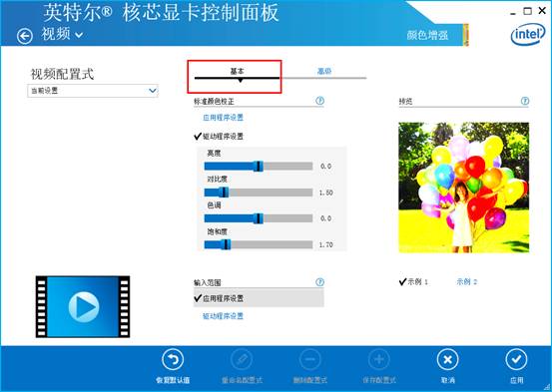Open help icon for 输入范围
Viewport: 552px width, 392px height.
pos(319,282)
